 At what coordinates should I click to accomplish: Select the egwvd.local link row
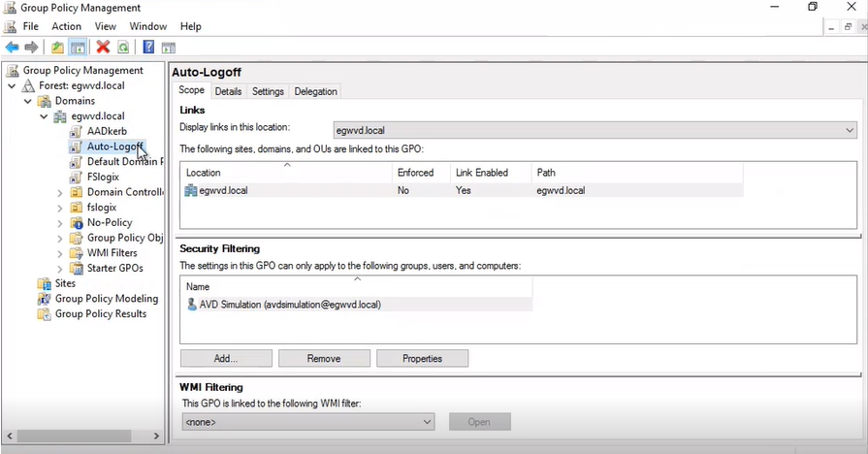point(463,190)
